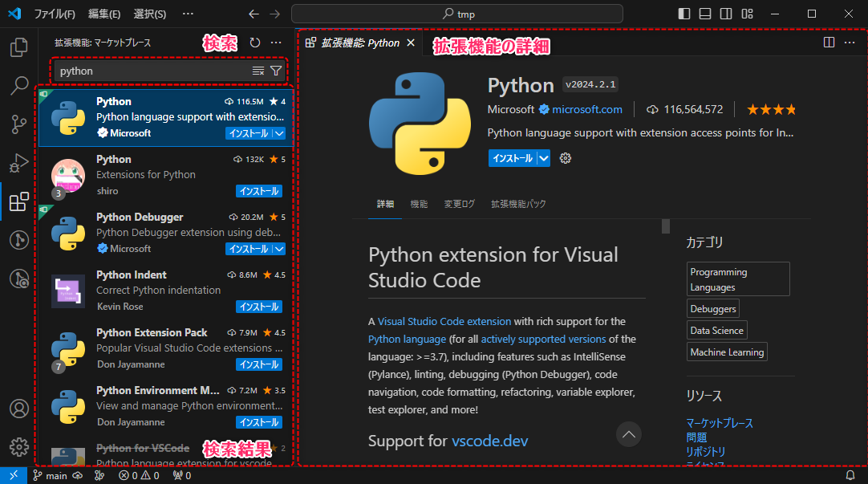This screenshot has width=868, height=484.
Task: Open the actively supported versions link
Action: click(544, 339)
